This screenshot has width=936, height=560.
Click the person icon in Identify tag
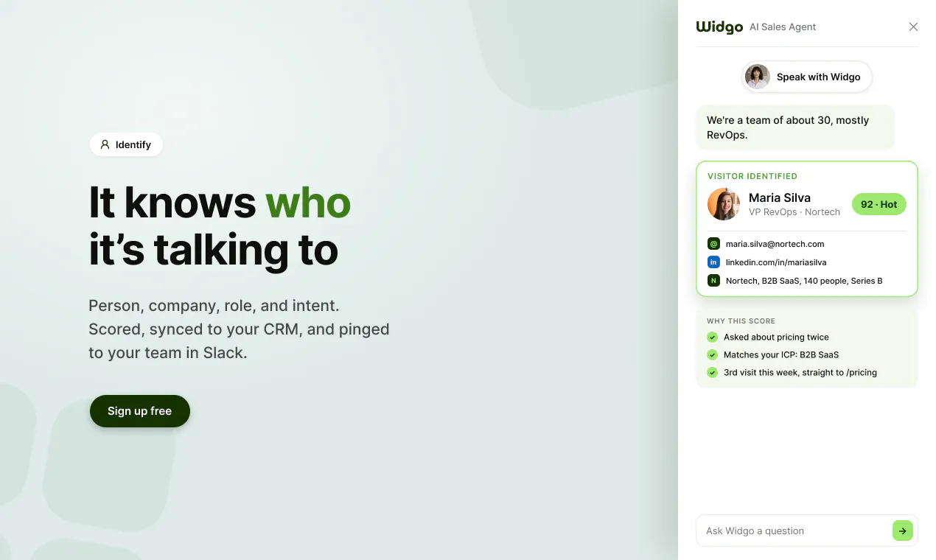pos(105,144)
